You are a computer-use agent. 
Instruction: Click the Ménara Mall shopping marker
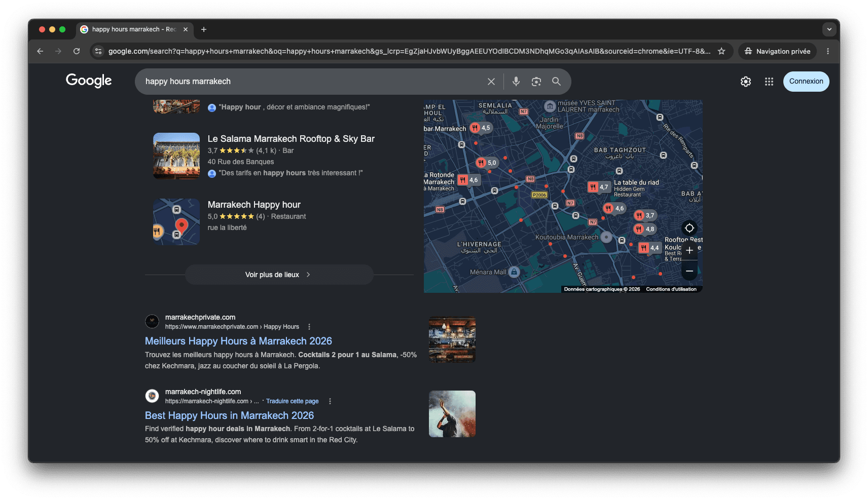[x=514, y=272]
